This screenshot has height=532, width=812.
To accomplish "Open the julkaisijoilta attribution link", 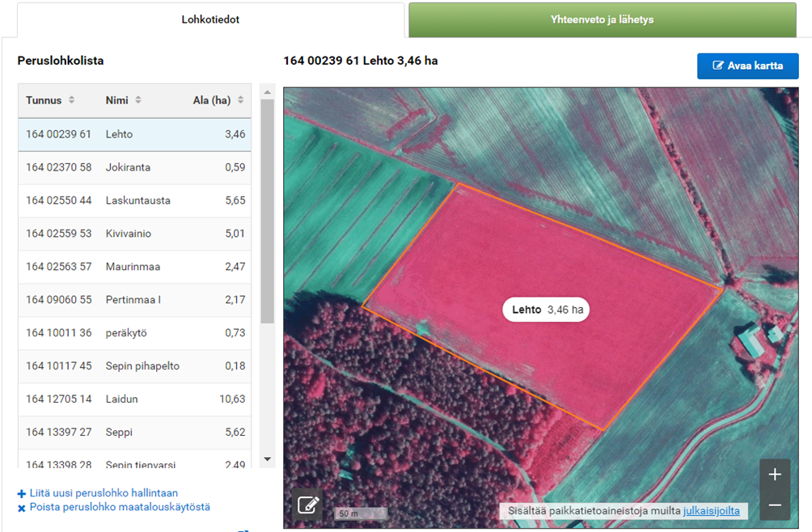I will point(711,511).
